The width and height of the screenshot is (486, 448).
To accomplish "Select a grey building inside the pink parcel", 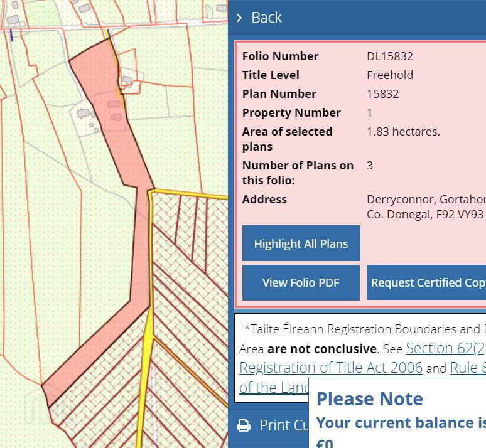I will (x=114, y=104).
